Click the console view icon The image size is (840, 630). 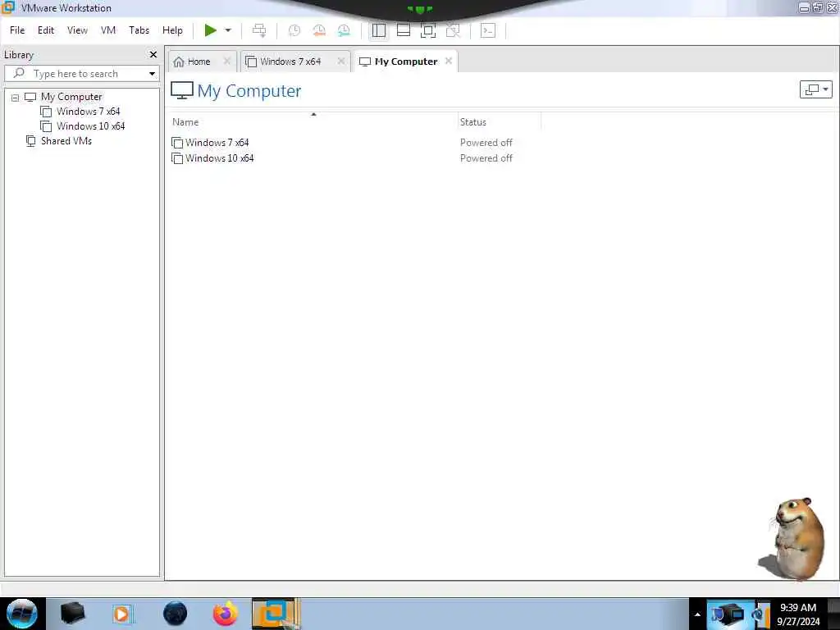[x=488, y=30]
